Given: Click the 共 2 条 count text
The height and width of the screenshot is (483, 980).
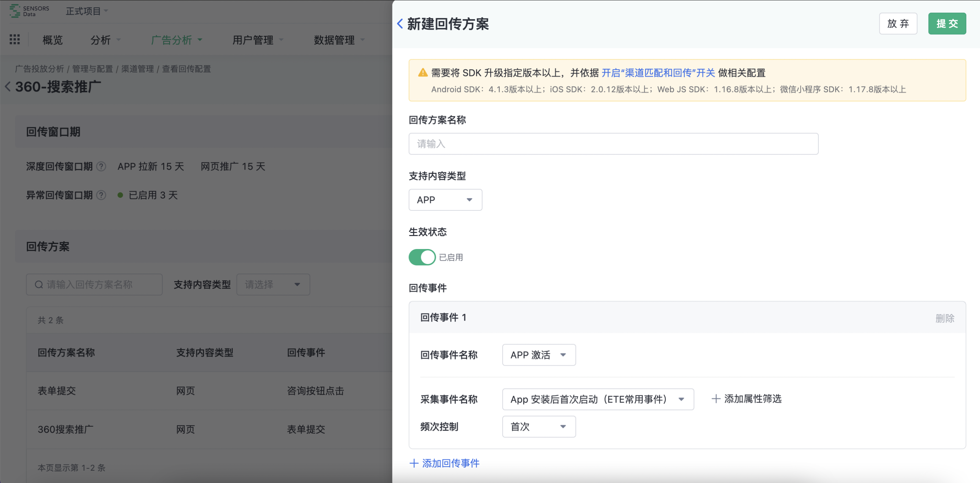Looking at the screenshot, I should (50, 320).
